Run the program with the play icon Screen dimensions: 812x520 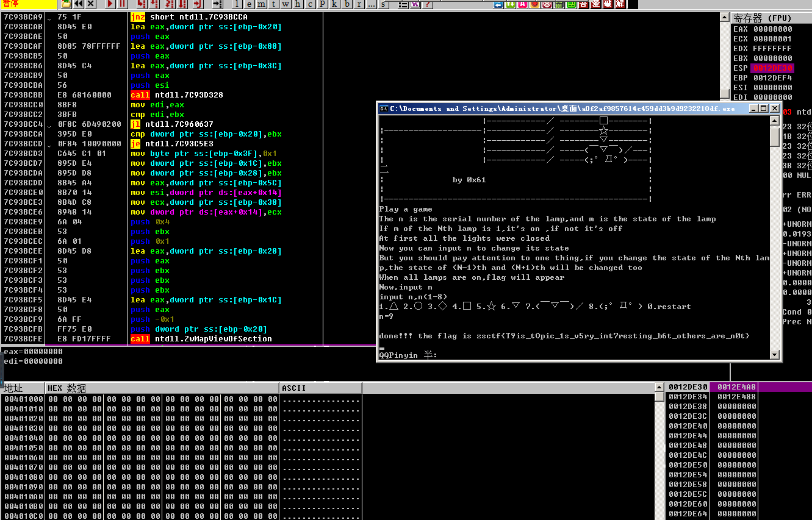111,4
